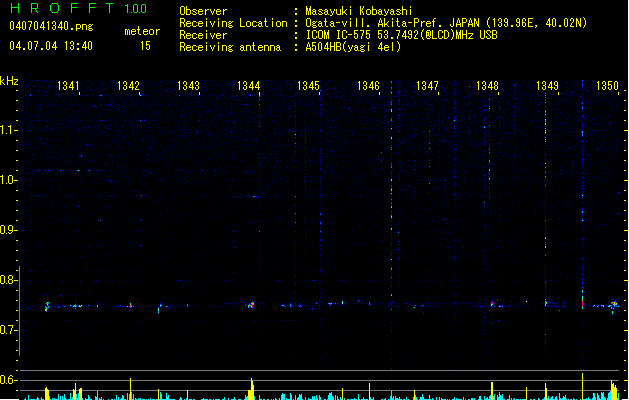Image resolution: width=629 pixels, height=400 pixels.
Task: Click the 1348 time marker
Action: [487, 85]
